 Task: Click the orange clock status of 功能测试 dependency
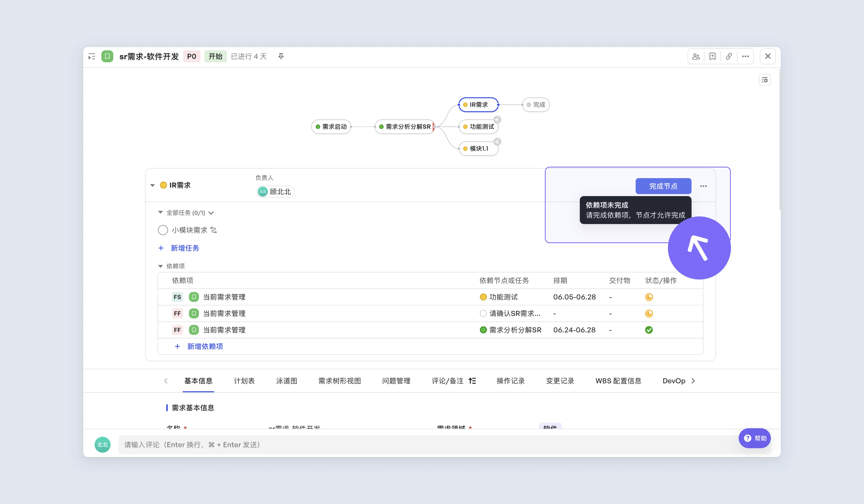pos(649,297)
